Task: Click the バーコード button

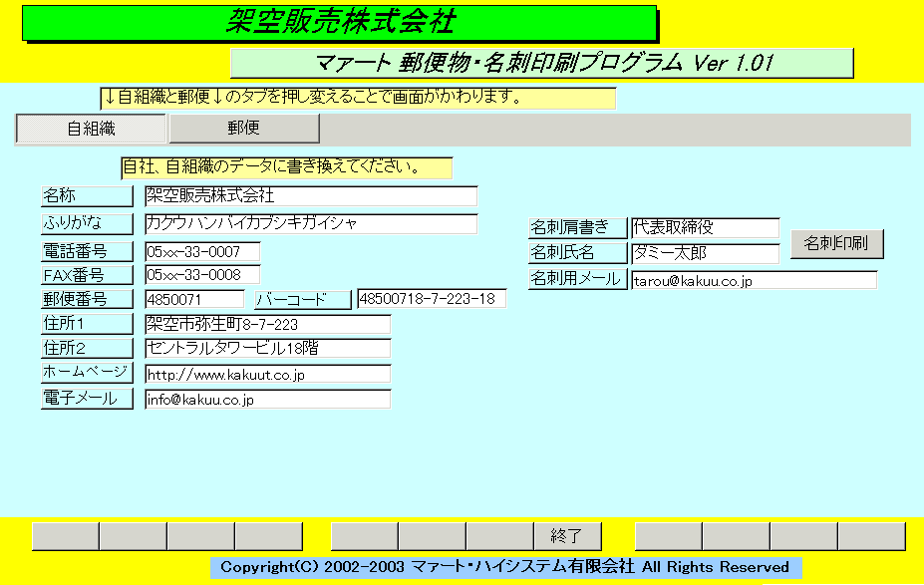Action: point(303,299)
